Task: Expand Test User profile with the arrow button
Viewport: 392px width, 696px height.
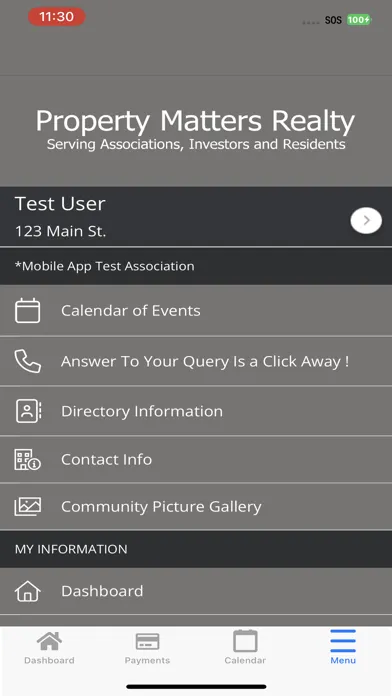Action: pos(366,221)
